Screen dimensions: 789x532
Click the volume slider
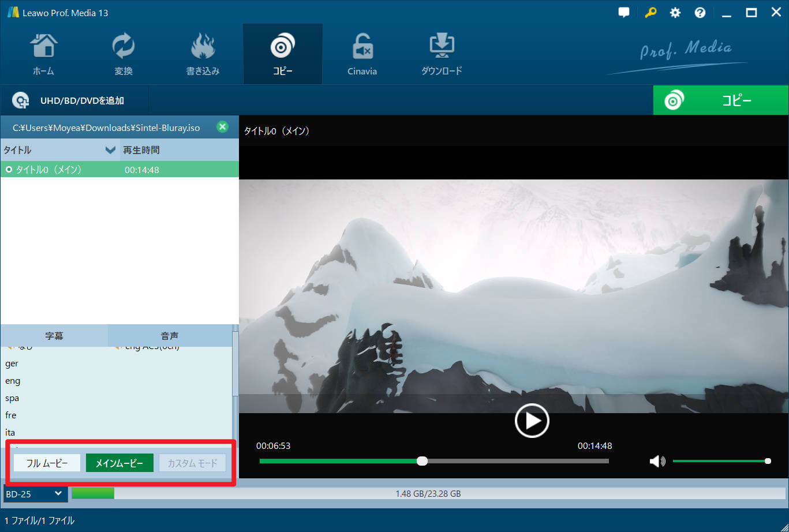[721, 461]
